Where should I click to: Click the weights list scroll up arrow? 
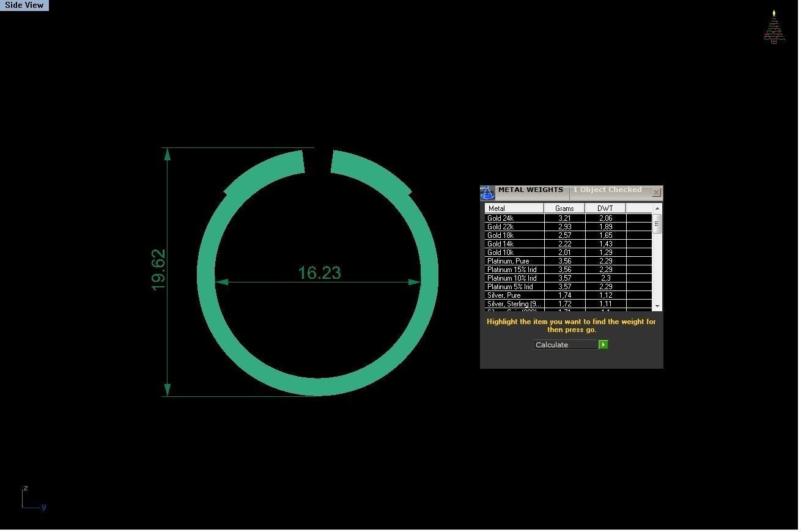657,209
